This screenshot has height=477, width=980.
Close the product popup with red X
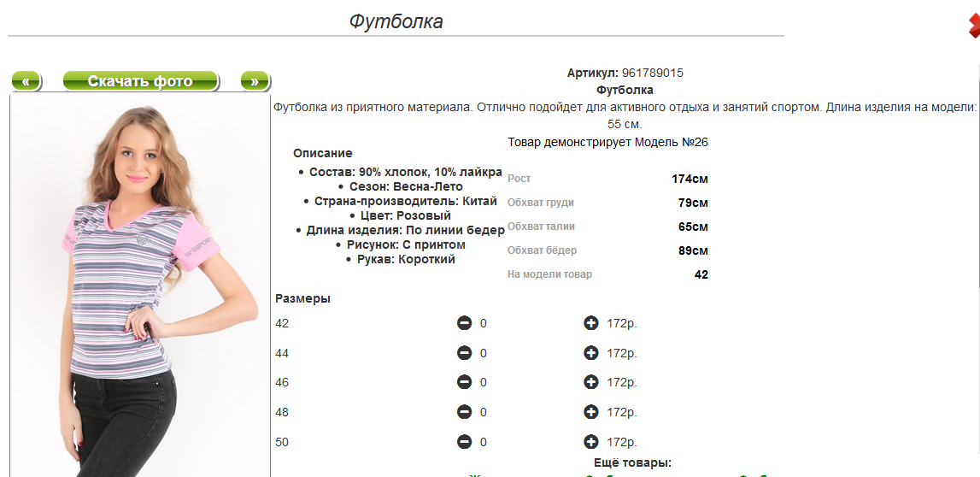coord(973,26)
